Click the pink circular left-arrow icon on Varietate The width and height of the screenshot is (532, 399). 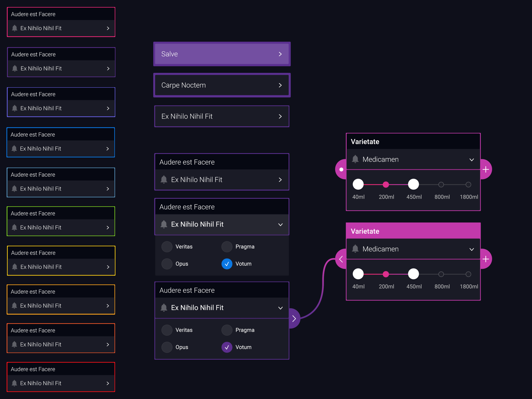[341, 259]
